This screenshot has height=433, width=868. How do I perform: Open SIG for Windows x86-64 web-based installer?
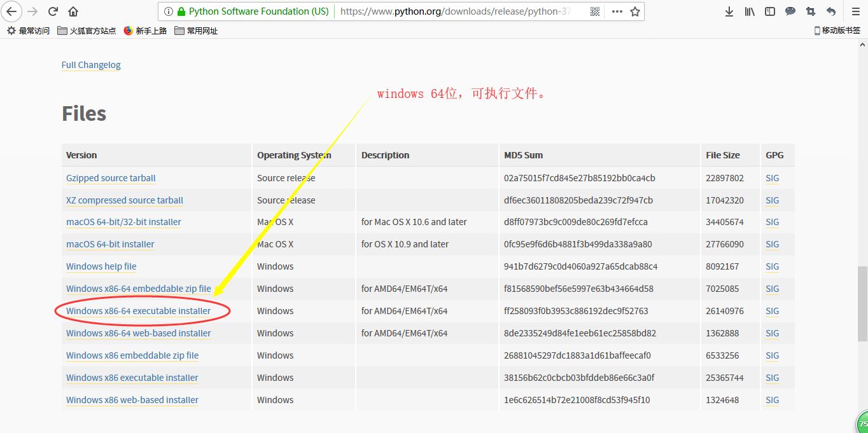[772, 333]
